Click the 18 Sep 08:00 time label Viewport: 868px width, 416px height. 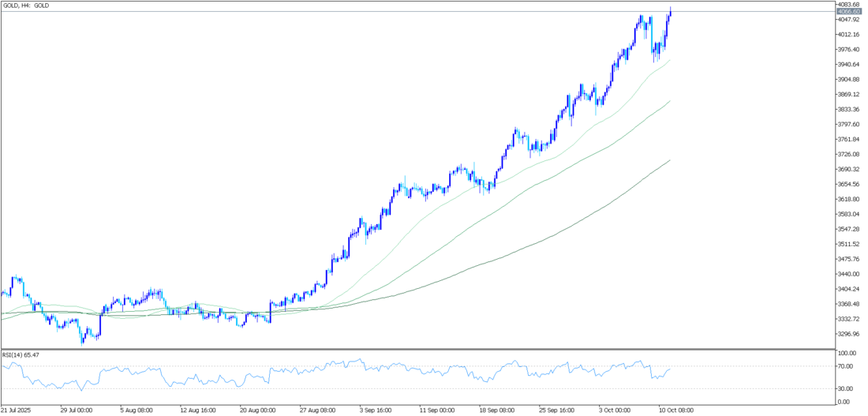497,410
